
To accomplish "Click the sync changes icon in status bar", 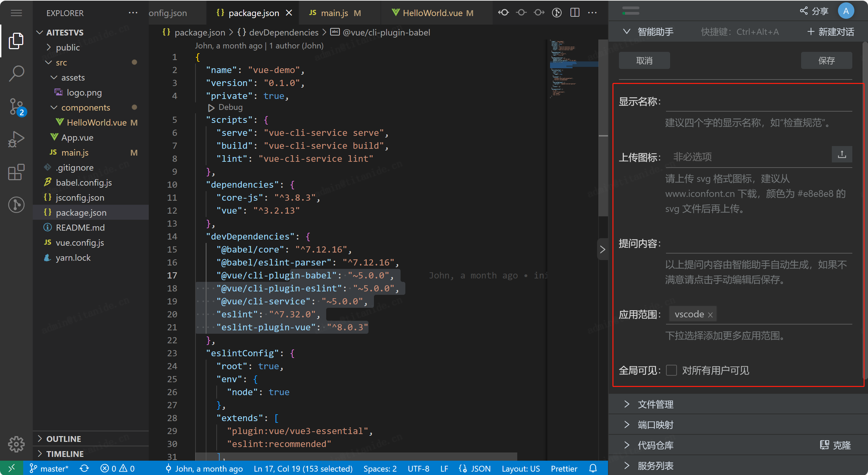I will pos(84,468).
